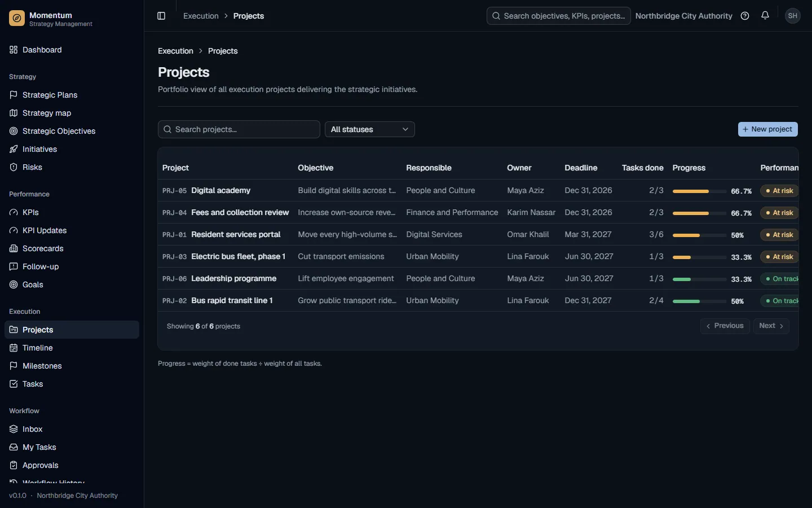The image size is (812, 508).
Task: Click the Tasks done column header
Action: pyautogui.click(x=642, y=168)
